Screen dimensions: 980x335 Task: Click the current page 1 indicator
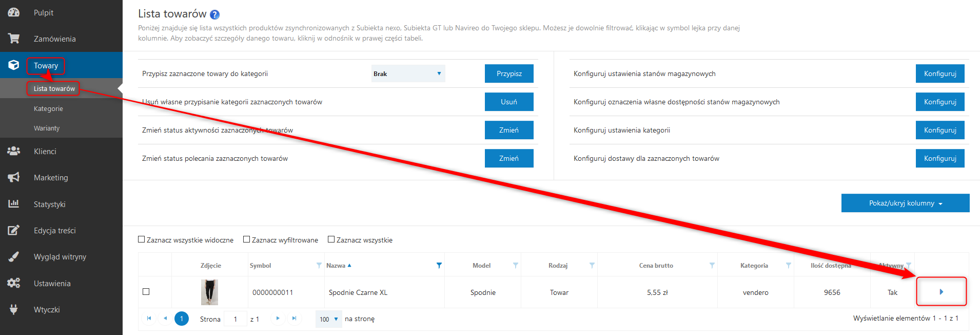tap(182, 319)
